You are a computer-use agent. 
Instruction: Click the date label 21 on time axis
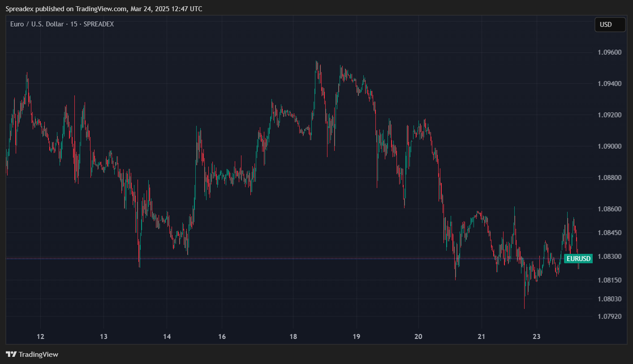[x=482, y=337]
